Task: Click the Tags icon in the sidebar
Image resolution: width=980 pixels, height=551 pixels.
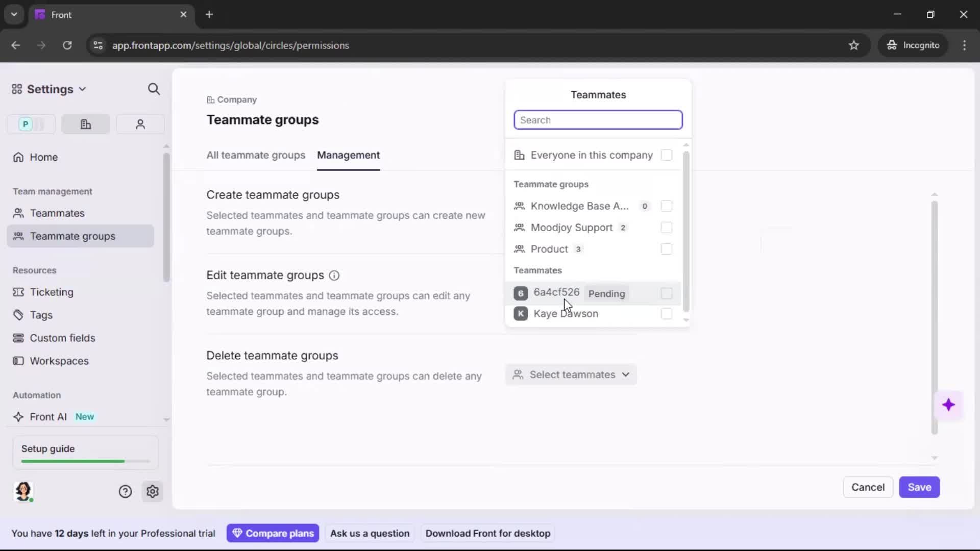Action: 18,315
